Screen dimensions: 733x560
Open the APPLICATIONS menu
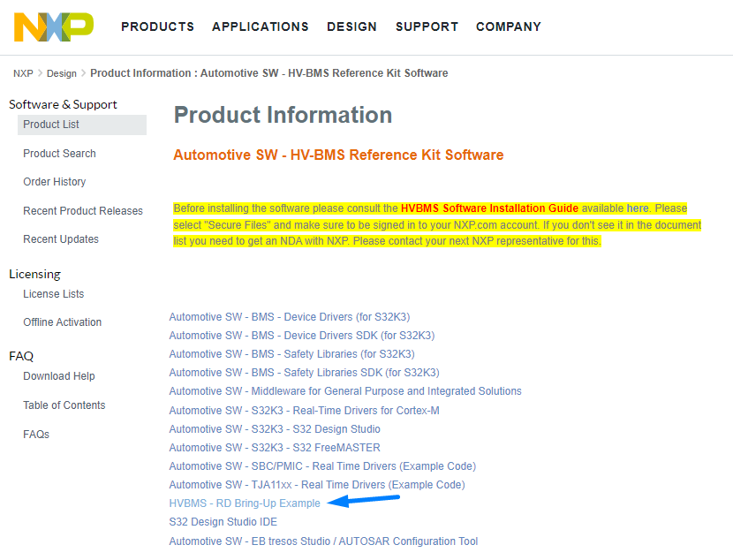point(260,26)
